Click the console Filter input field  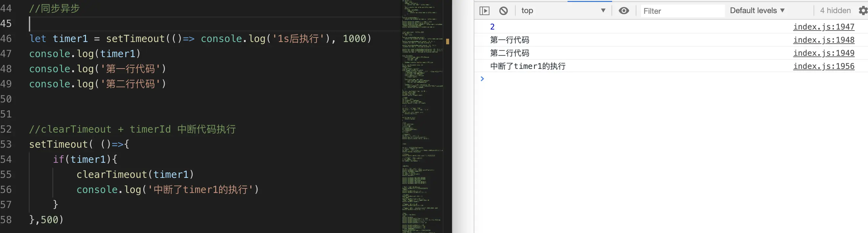(682, 11)
